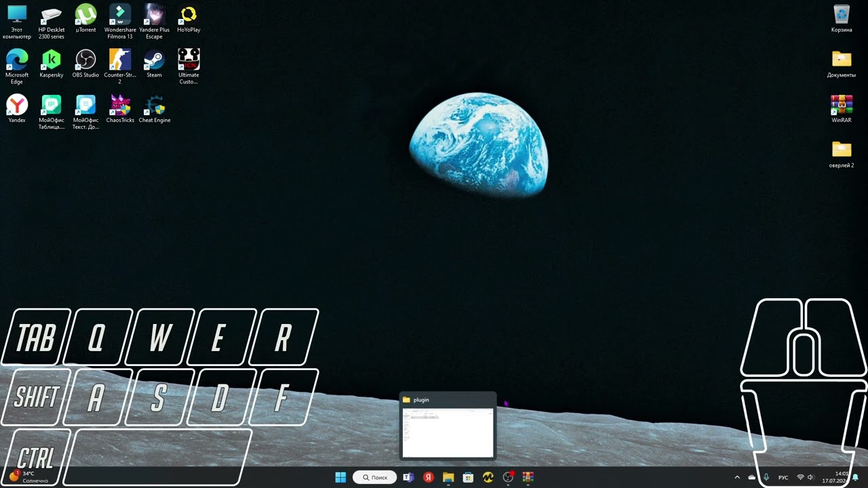Select the Корзина recycle bin icon
This screenshot has height=488, width=868.
click(x=842, y=18)
